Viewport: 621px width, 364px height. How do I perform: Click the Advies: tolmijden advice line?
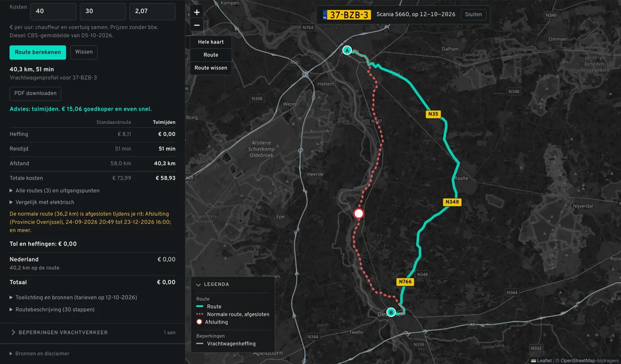click(x=81, y=109)
